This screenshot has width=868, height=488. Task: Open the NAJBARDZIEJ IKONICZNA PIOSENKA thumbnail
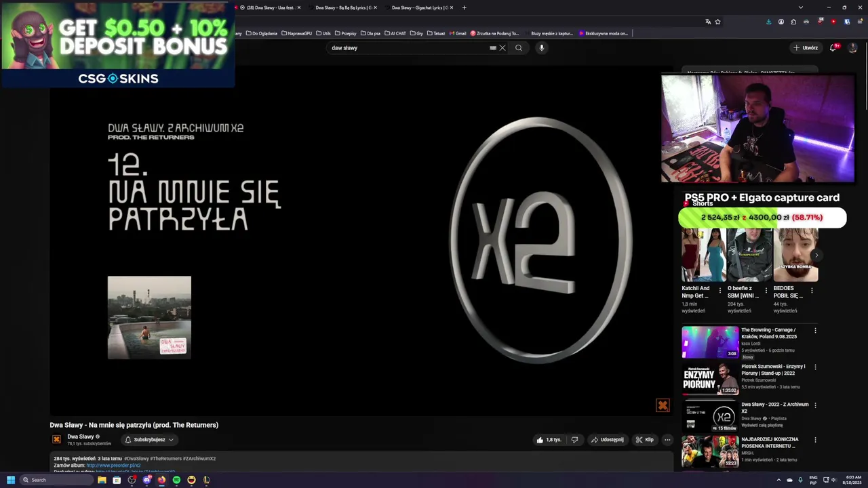pyautogui.click(x=710, y=452)
